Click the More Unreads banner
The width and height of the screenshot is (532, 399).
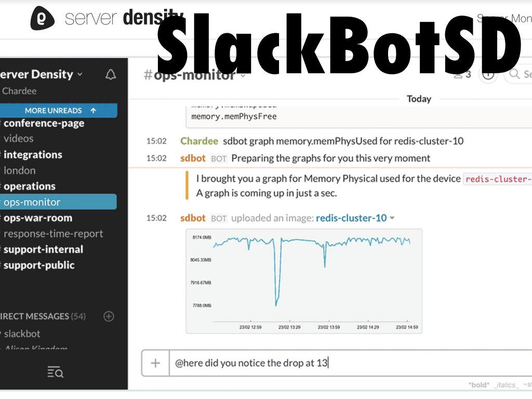click(59, 111)
